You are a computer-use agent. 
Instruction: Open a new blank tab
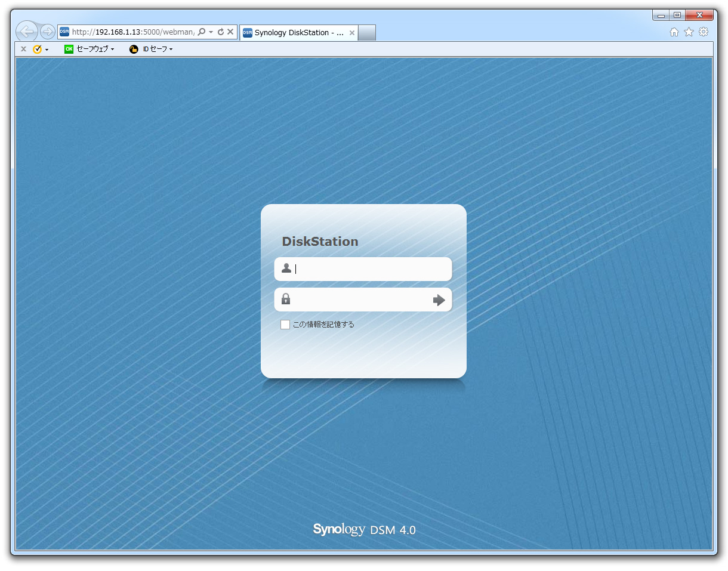[367, 33]
